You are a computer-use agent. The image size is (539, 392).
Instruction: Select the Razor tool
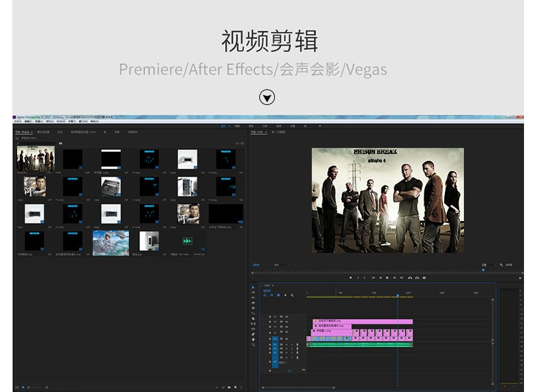click(x=253, y=318)
